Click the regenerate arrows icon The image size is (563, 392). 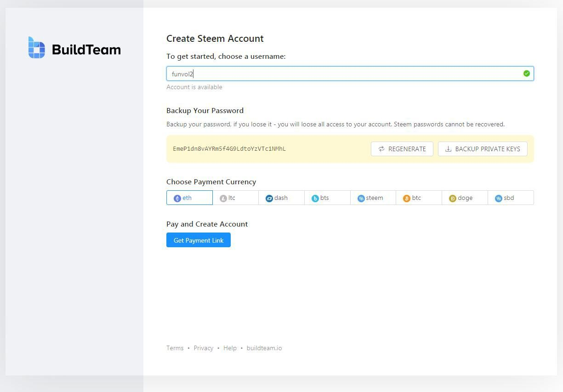(381, 149)
